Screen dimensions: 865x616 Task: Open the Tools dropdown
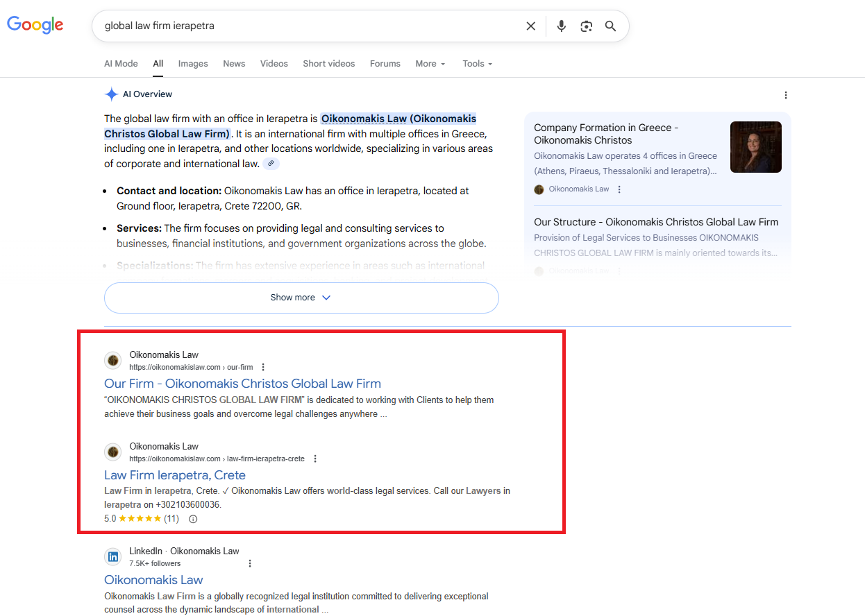[477, 64]
